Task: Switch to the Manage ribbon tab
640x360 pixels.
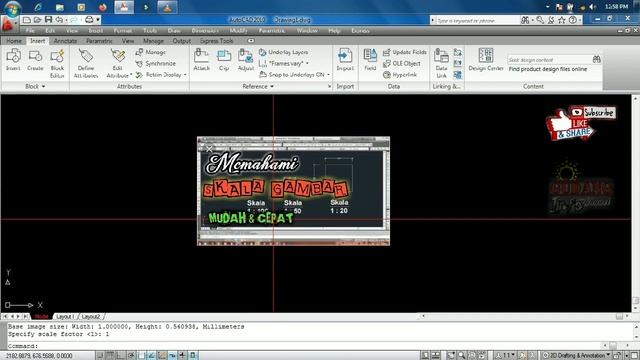Action: (x=153, y=41)
